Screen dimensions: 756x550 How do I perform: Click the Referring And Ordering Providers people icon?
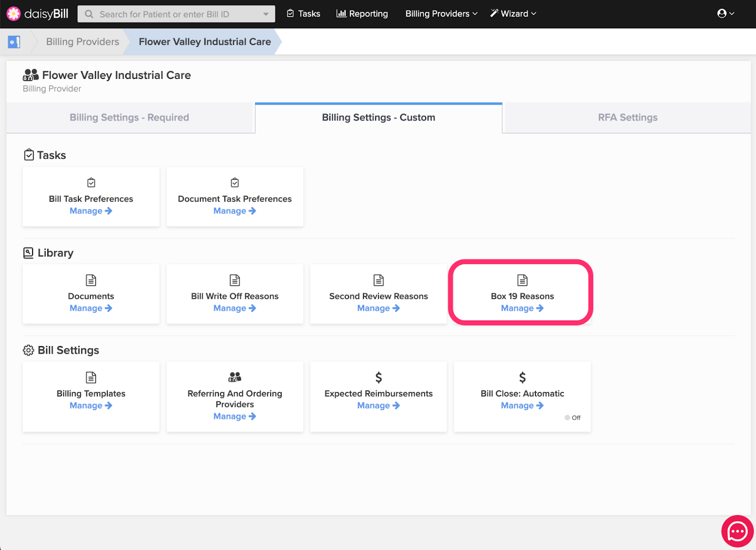coord(235,377)
